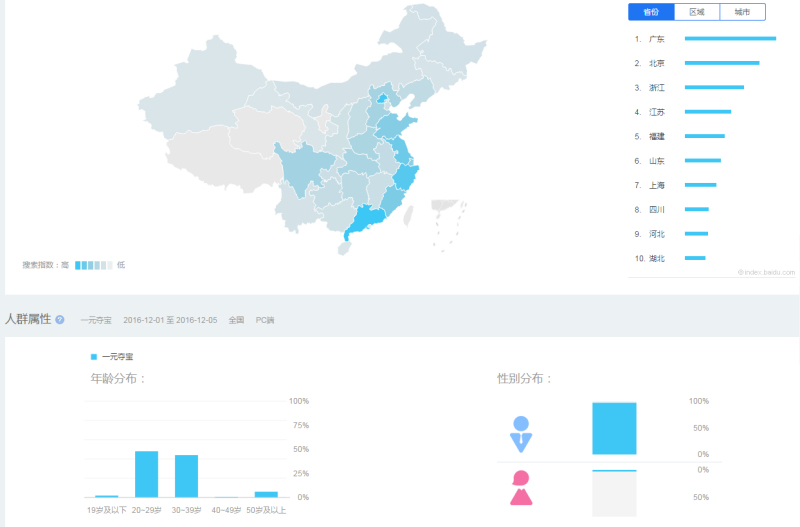
Task: Click Beijing highlighted on the map
Action: click(382, 98)
